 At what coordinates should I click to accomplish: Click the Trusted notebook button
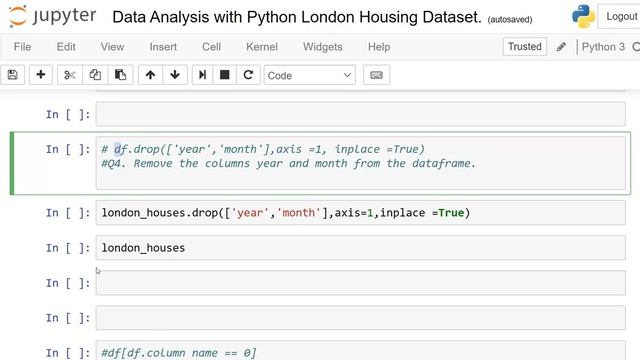pos(524,47)
